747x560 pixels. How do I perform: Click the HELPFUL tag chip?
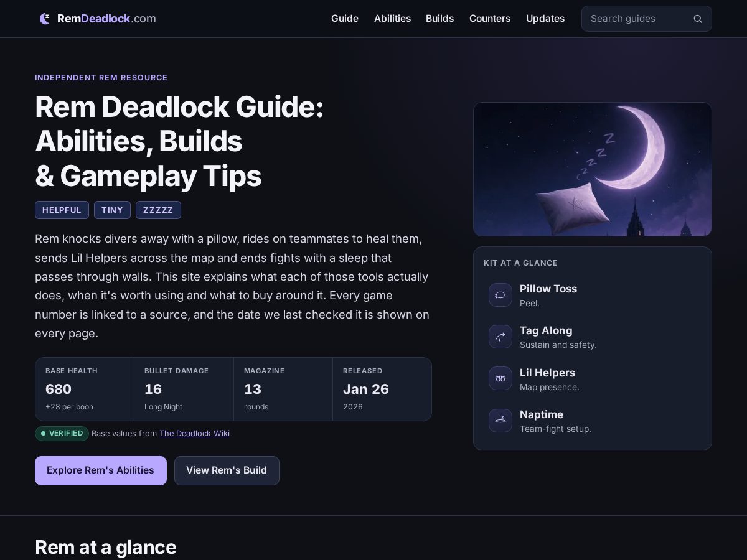(62, 210)
